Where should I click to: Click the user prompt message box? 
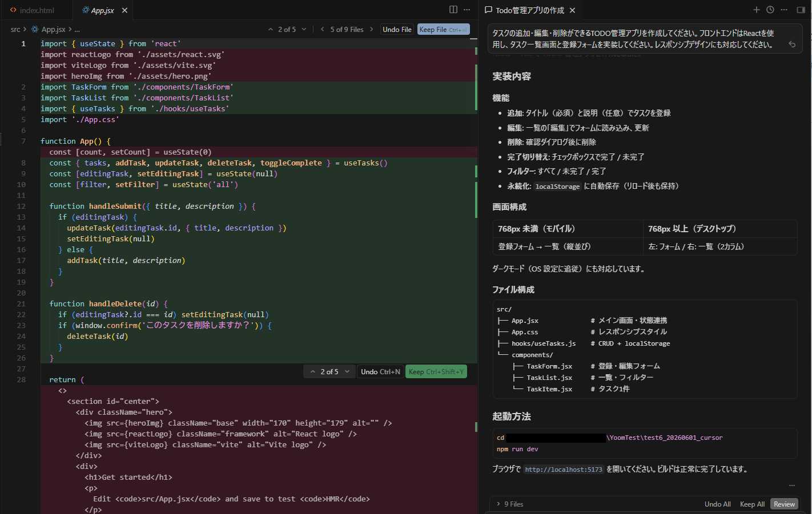[645, 39]
